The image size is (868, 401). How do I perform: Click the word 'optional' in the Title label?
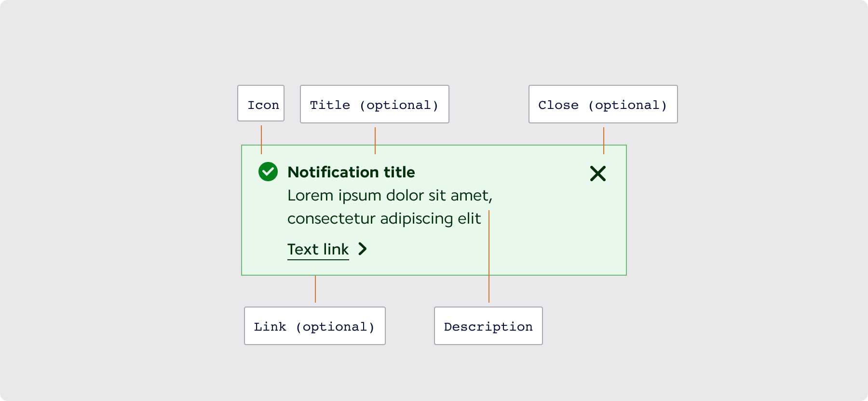399,105
